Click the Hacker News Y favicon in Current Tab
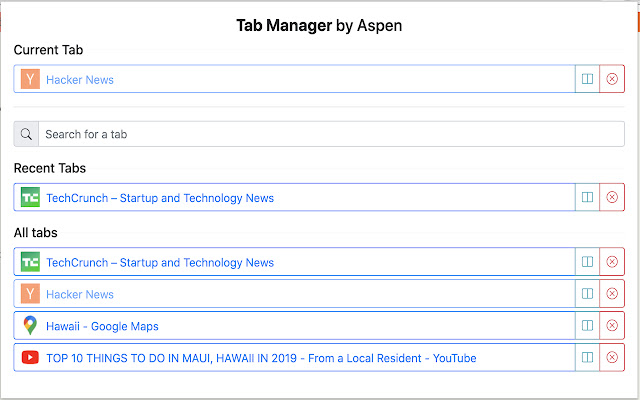Screen dimensions: 640x400 pos(30,79)
